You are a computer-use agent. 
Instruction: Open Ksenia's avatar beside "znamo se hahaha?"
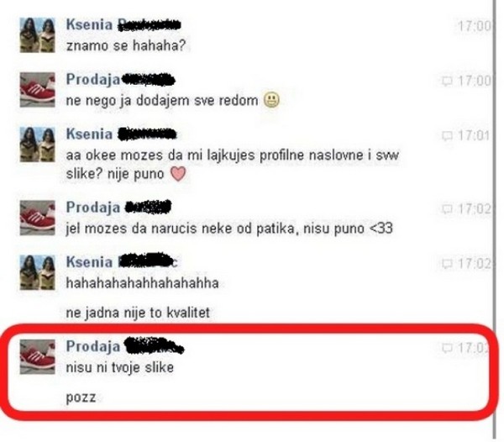(37, 35)
